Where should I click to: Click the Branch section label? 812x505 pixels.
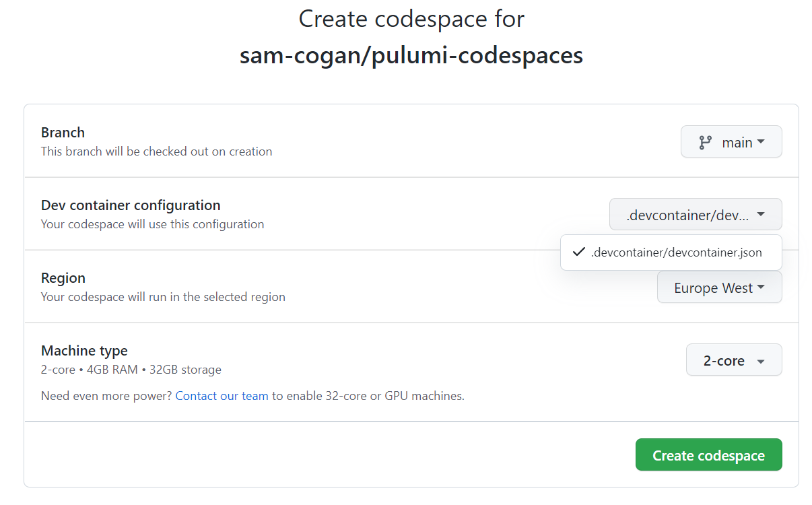pyautogui.click(x=63, y=133)
